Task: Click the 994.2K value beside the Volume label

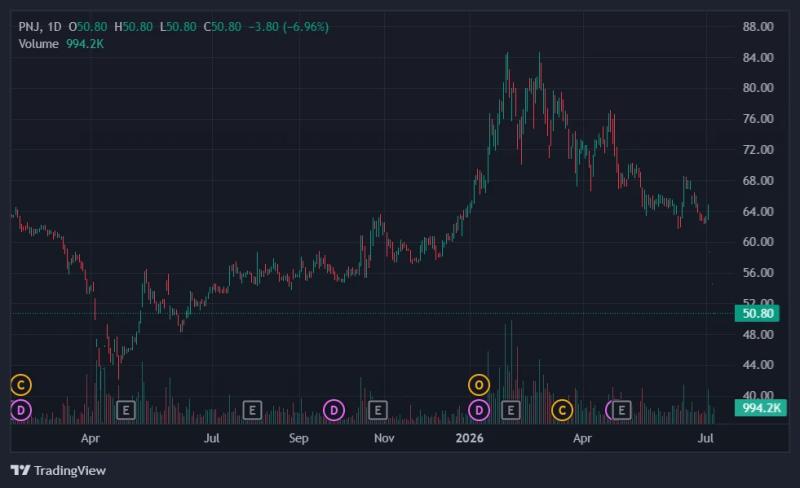Action: click(x=85, y=44)
